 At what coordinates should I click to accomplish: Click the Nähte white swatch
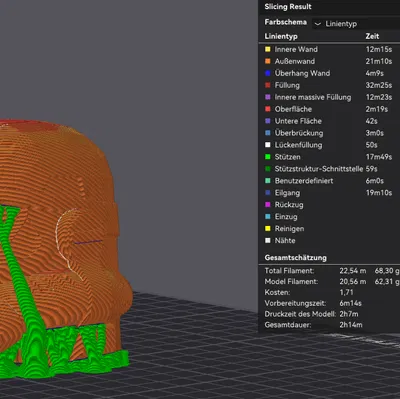click(x=268, y=241)
